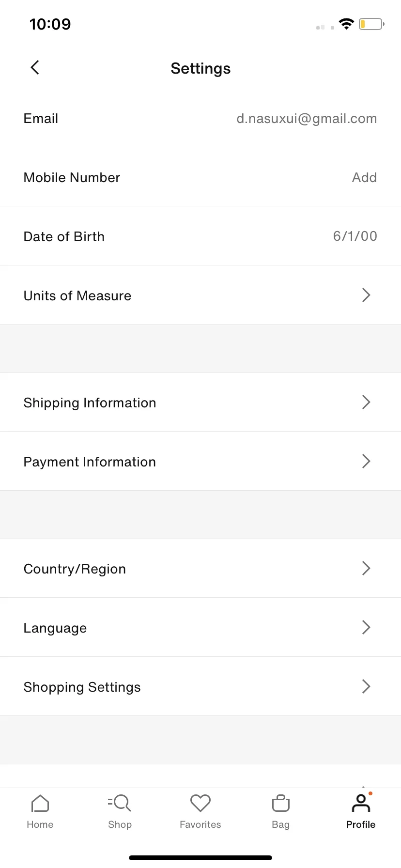The height and width of the screenshot is (868, 401).
Task: Expand Units of Measure chevron
Action: [366, 295]
